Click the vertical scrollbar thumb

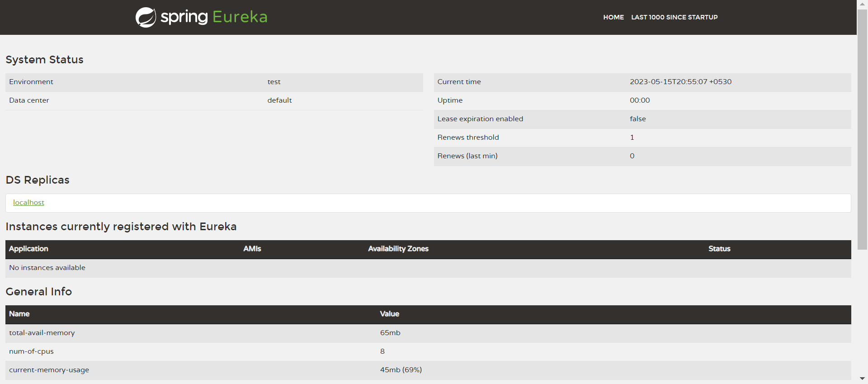(862, 129)
